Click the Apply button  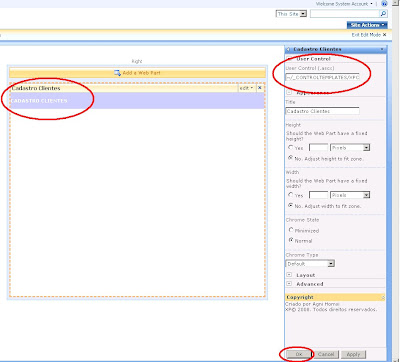353,354
